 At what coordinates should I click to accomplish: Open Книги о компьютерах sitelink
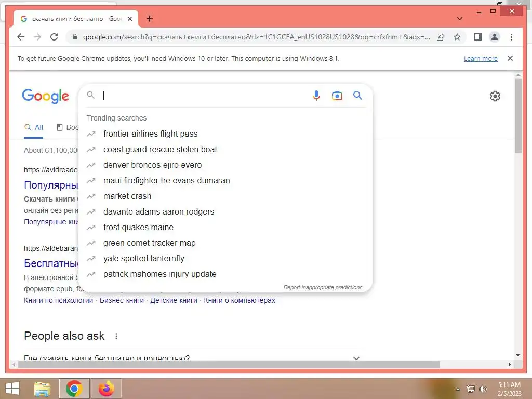tap(240, 300)
